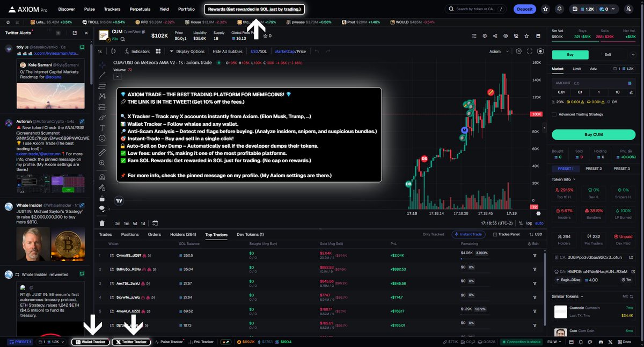Open the 1s timeframe selector
The image size is (644, 347).
click(100, 51)
